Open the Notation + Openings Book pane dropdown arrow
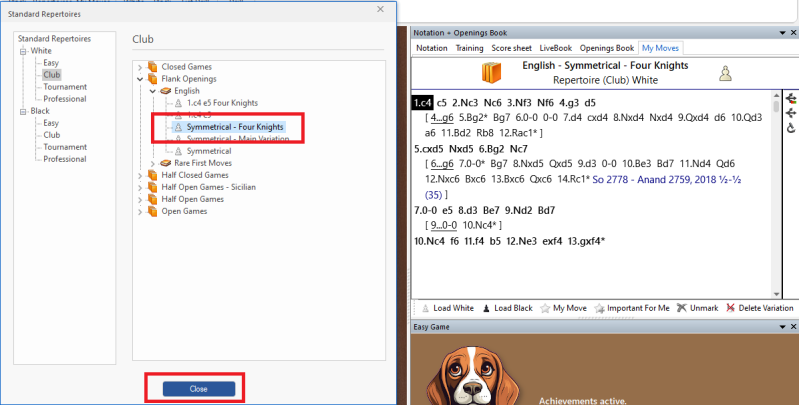 tap(783, 33)
